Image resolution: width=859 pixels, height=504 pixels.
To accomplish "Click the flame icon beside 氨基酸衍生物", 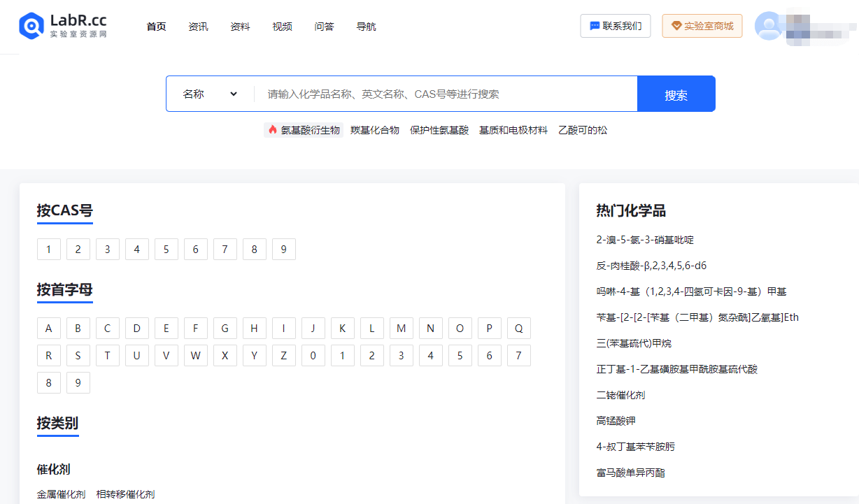I will tap(273, 130).
